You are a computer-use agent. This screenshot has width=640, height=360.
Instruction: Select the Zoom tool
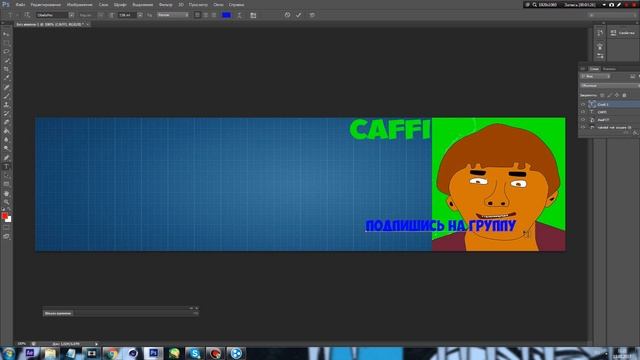pos(6,202)
